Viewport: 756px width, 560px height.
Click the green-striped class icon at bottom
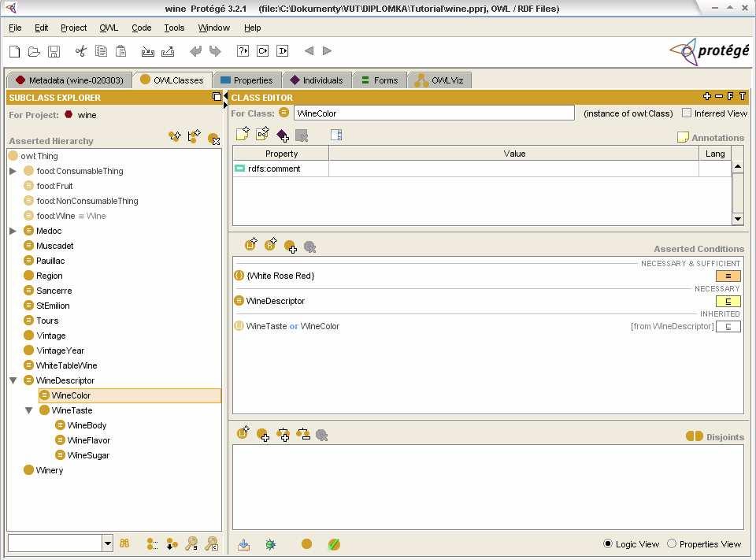click(334, 544)
